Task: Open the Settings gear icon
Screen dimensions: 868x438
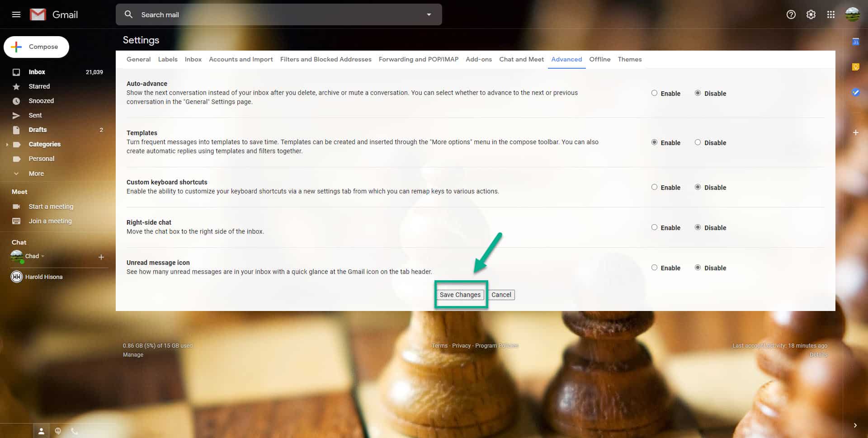Action: pos(811,14)
